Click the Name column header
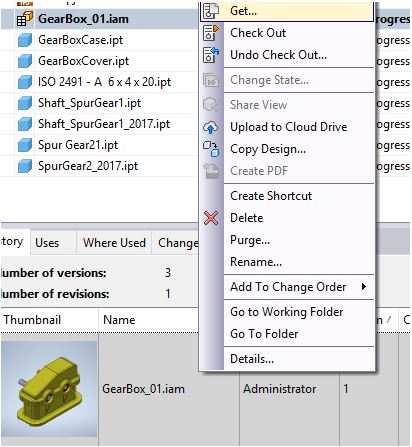Image resolution: width=412 pixels, height=447 pixels. point(119,320)
